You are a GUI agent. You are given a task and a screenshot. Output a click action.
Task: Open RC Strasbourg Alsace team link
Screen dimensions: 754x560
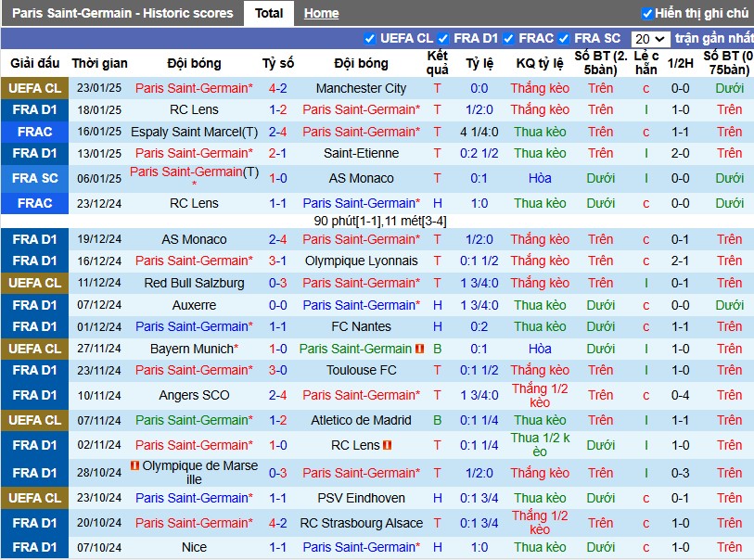(x=361, y=523)
